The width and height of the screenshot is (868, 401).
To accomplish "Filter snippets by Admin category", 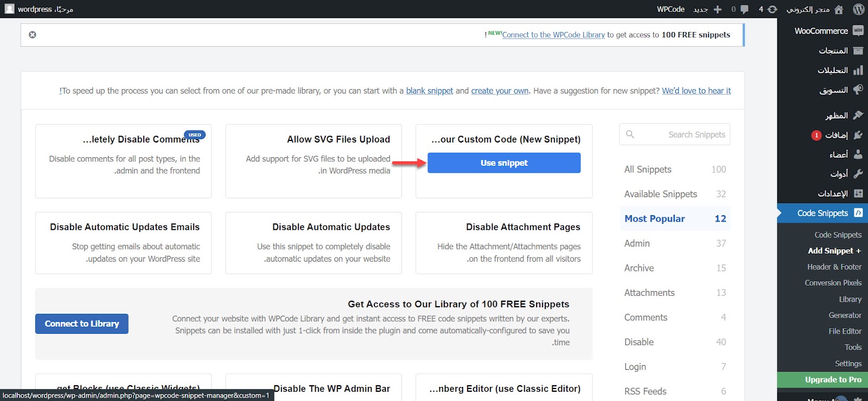I will point(675,243).
